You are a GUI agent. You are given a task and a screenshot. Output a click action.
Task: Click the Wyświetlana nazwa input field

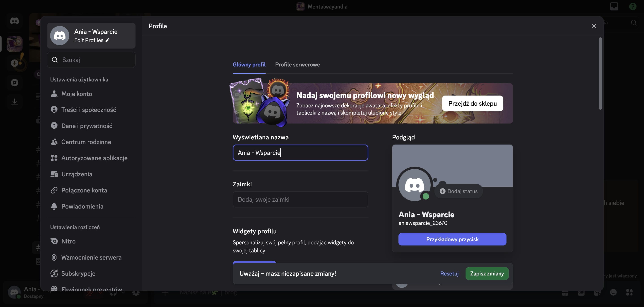300,153
